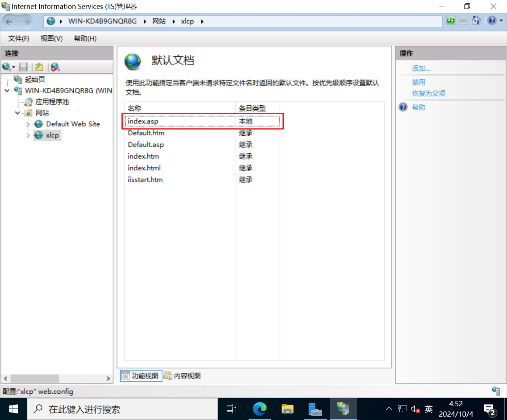Select the index.htm document row

click(202, 156)
